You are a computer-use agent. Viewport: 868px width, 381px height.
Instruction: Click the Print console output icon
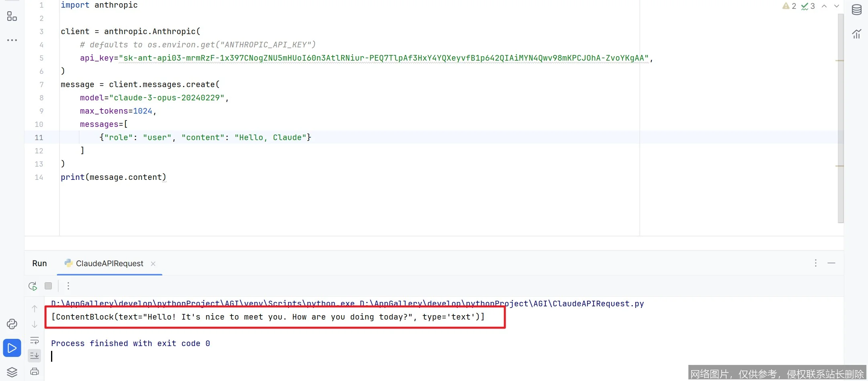pos(35,371)
